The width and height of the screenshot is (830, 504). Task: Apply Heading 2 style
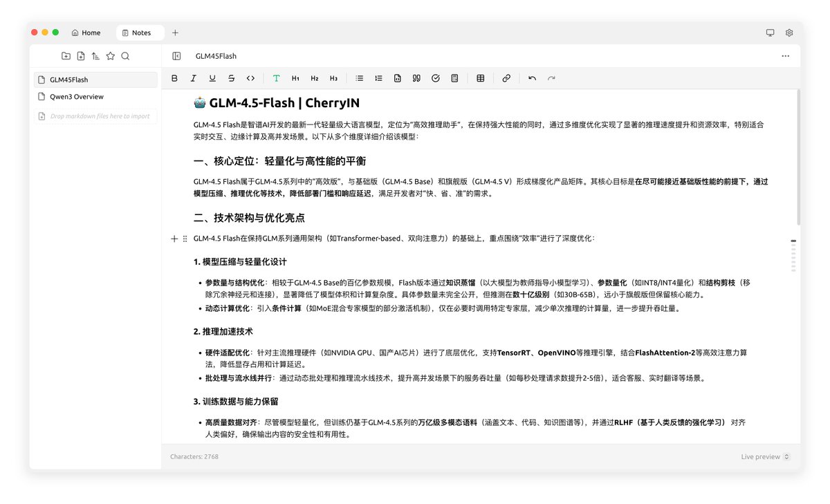(x=314, y=78)
